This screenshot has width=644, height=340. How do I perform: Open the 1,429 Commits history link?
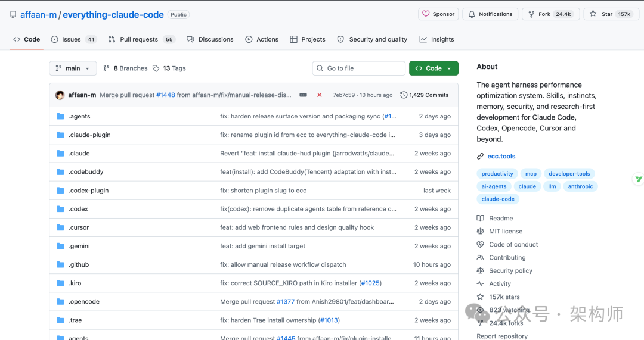pos(425,95)
